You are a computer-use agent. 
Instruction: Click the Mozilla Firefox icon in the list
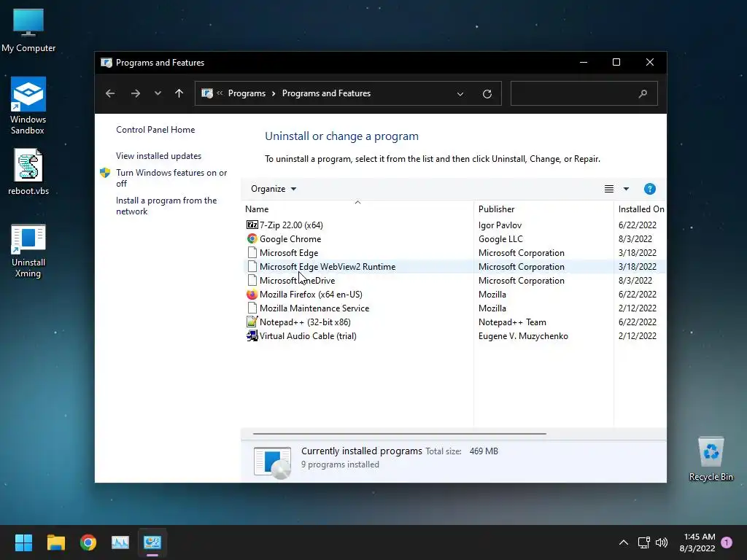coord(252,294)
